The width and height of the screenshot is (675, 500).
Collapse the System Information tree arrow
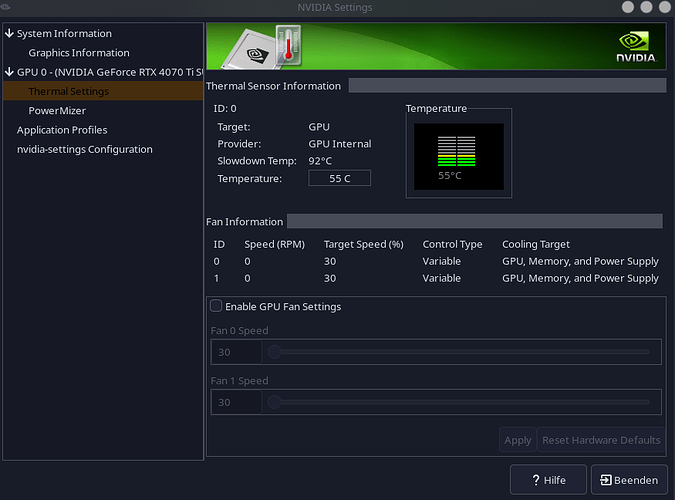[x=9, y=33]
